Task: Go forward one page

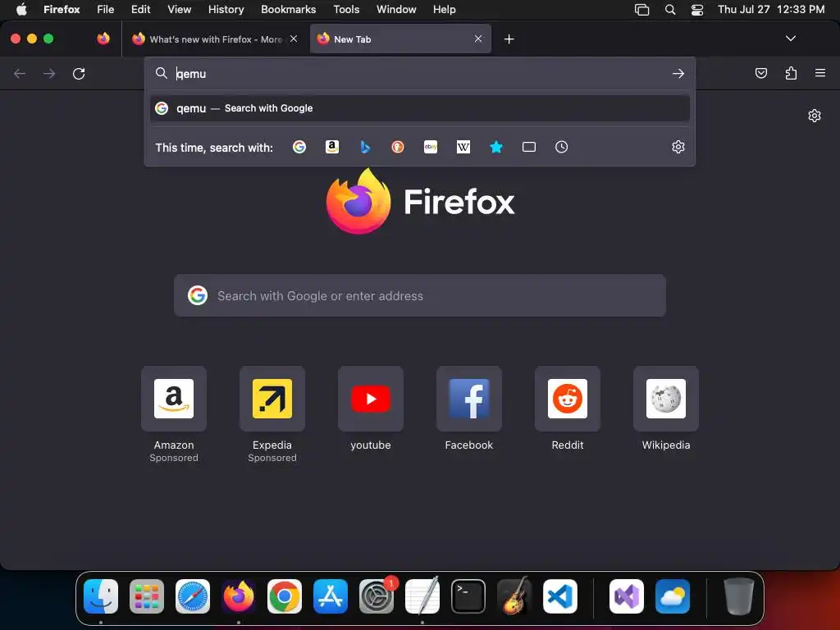Action: click(49, 73)
